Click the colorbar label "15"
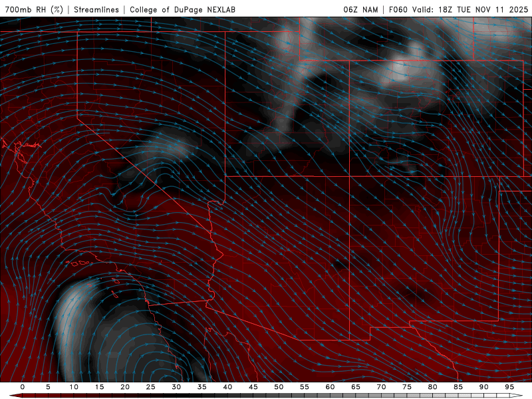The image size is (532, 399). [99, 387]
